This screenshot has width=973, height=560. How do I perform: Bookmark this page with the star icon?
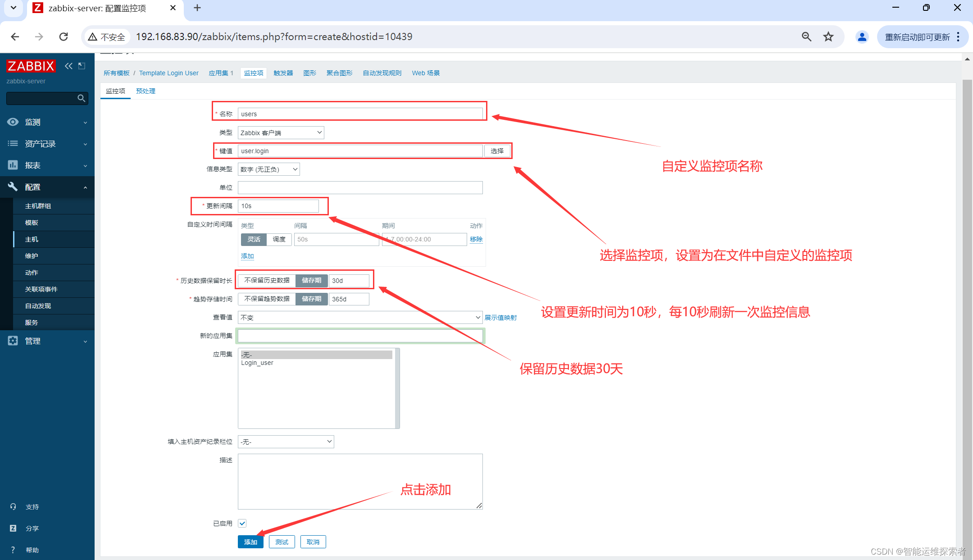[x=828, y=37]
